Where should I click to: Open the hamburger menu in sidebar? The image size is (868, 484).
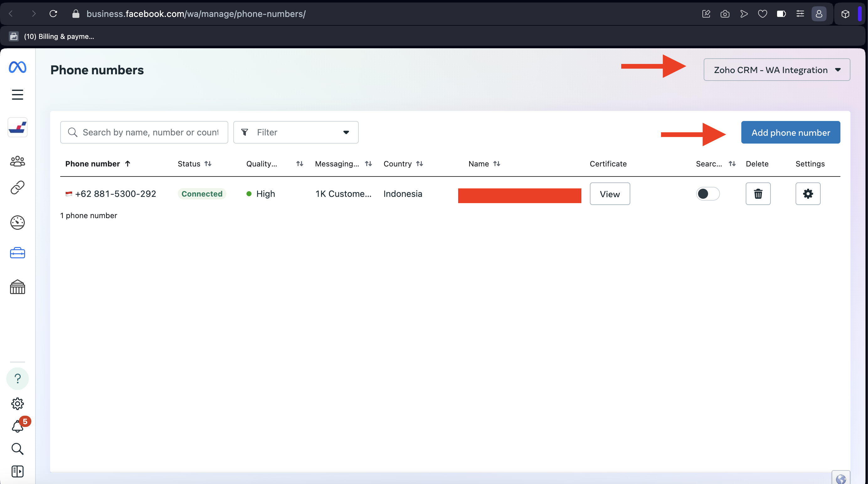click(x=18, y=95)
